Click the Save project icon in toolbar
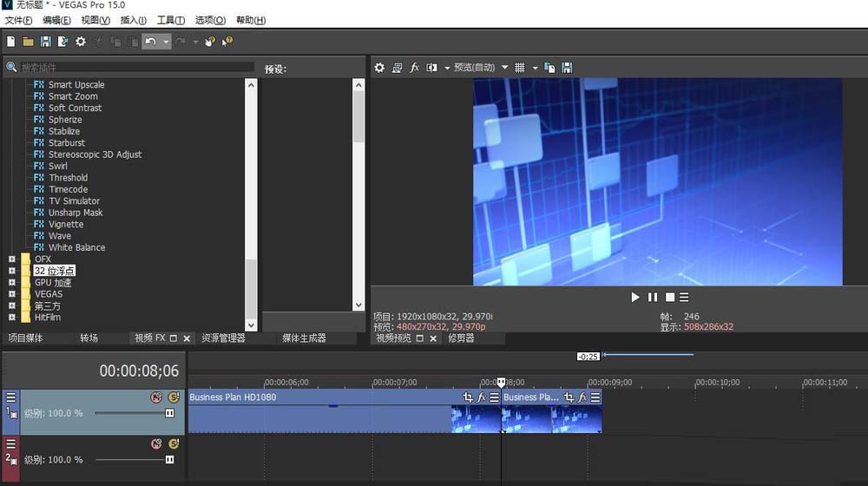The width and height of the screenshot is (868, 486). point(45,41)
